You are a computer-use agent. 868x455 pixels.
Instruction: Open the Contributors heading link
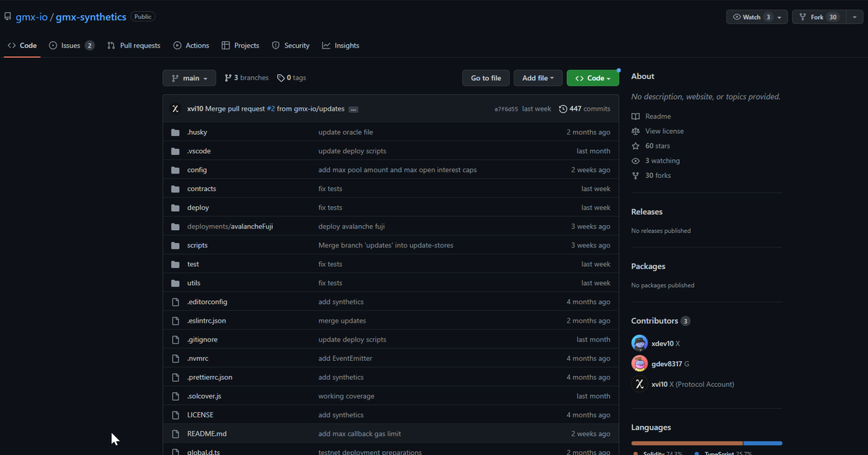coord(660,320)
